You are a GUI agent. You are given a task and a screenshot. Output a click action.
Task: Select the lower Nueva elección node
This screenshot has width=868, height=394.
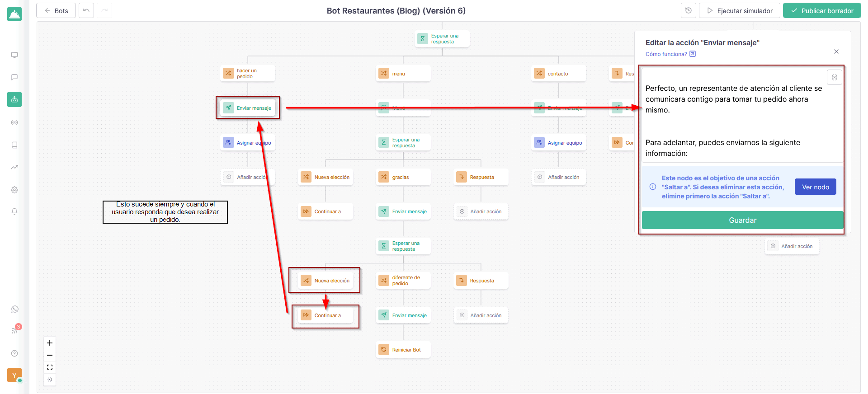[x=325, y=281]
